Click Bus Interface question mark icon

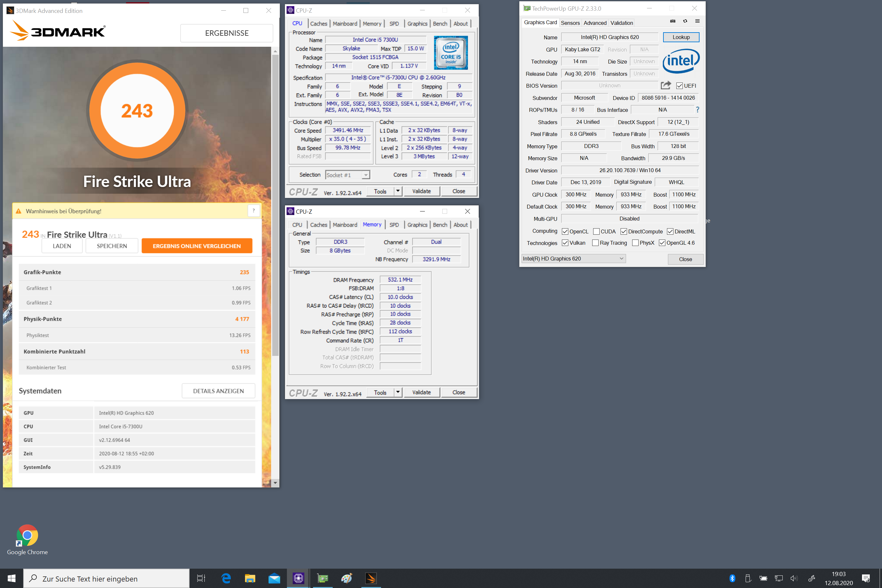[698, 110]
